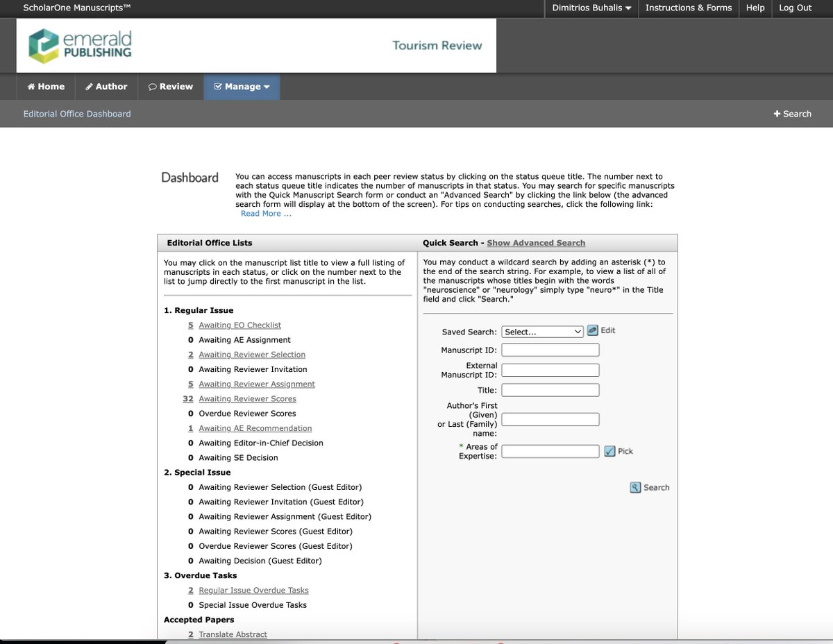Log Out of ScholarOne
Screen dimensions: 833x644
point(795,8)
